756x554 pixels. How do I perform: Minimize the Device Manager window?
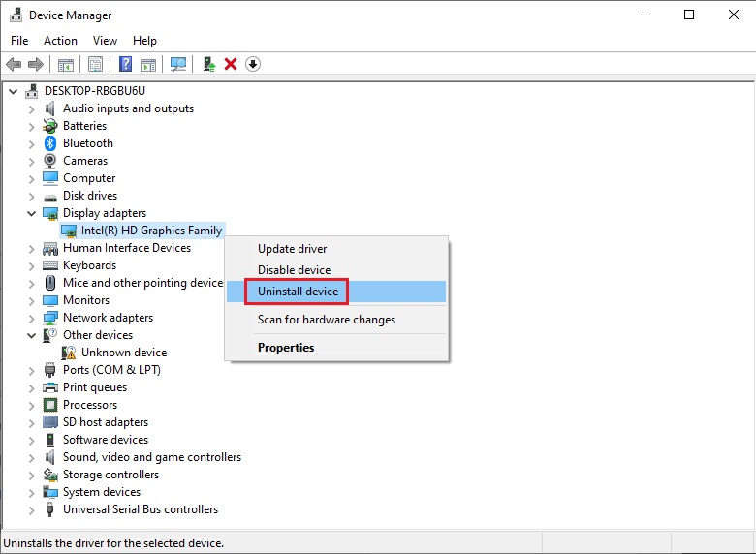646,15
